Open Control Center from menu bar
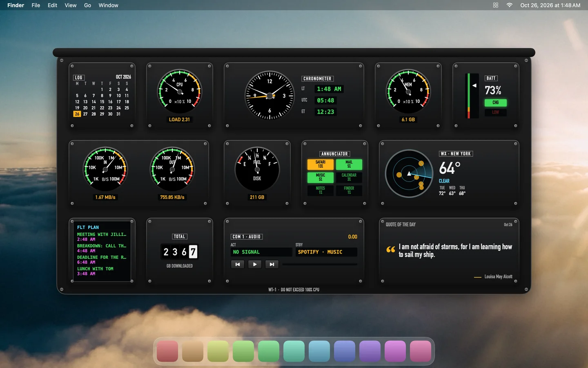Viewport: 588px width, 368px height. [x=496, y=5]
